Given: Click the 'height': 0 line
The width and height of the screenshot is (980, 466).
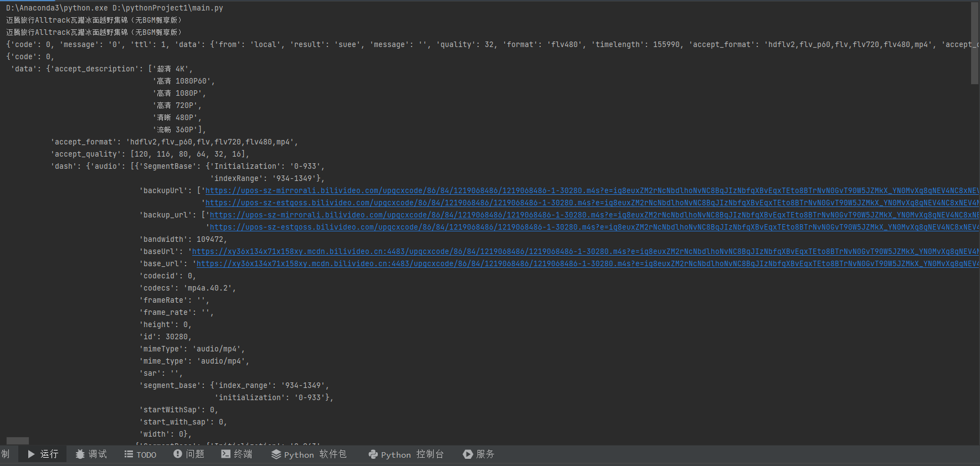Looking at the screenshot, I should click(165, 325).
